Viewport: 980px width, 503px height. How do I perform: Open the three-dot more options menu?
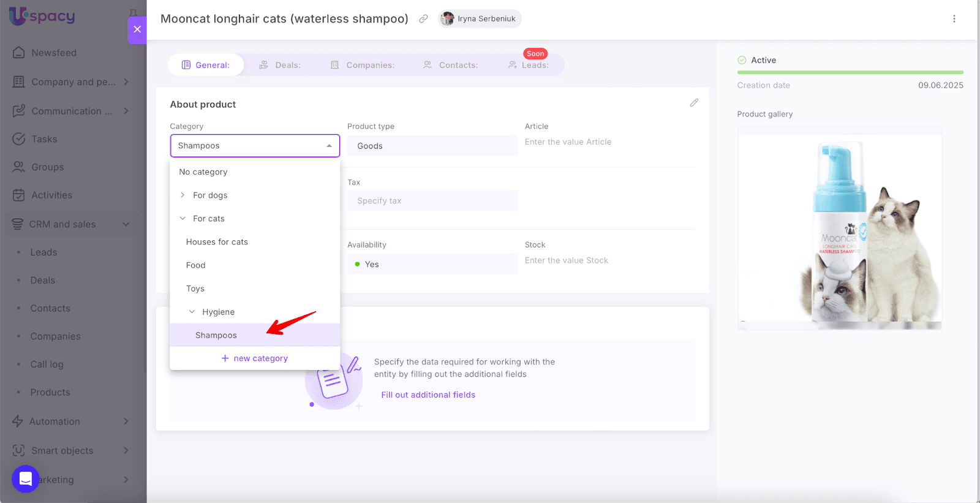tap(954, 19)
